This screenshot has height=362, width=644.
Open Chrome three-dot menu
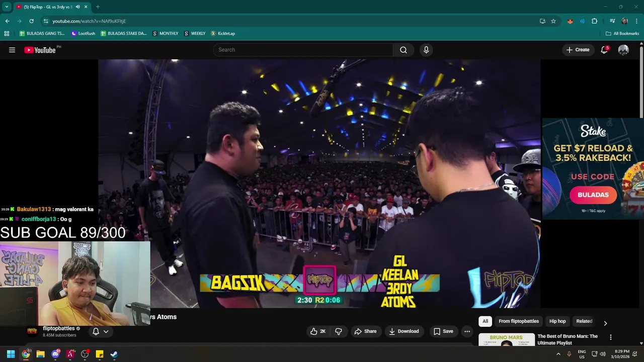636,21
